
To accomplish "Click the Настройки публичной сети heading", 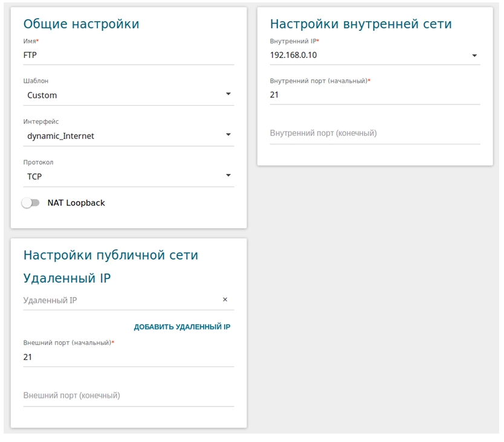I will click(111, 255).
